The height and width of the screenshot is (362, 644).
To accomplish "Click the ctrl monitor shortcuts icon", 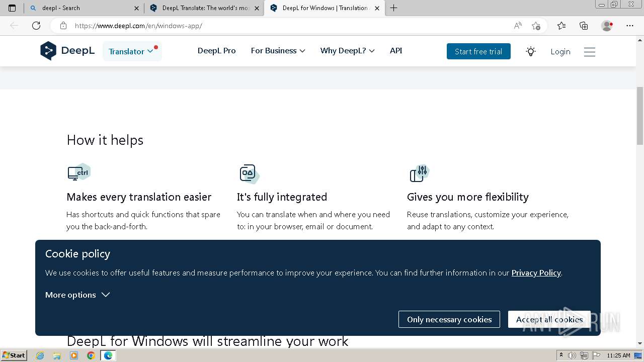I will pos(79,172).
